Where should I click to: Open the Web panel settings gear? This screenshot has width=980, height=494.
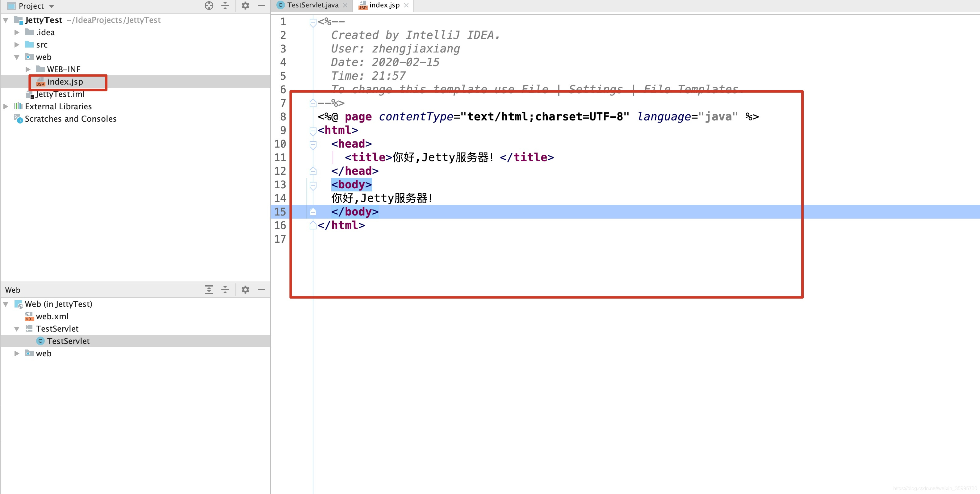tap(245, 290)
